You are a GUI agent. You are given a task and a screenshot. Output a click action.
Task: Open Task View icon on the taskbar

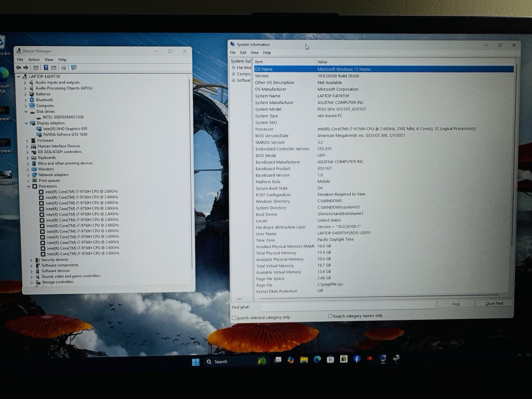tap(278, 360)
